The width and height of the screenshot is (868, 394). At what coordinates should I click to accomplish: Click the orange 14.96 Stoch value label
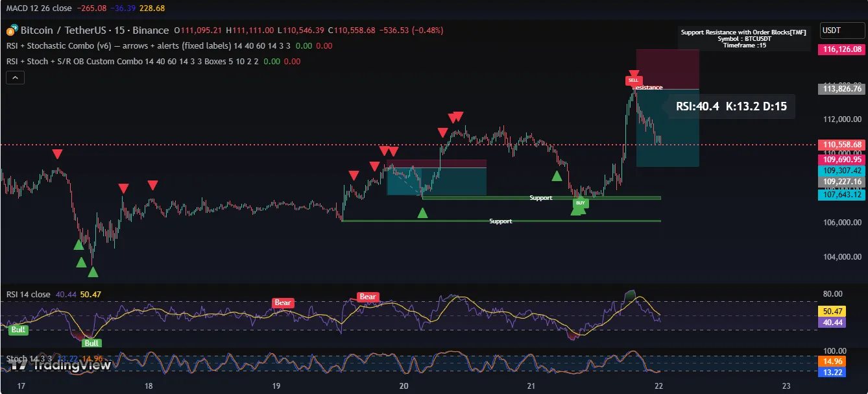[832, 362]
